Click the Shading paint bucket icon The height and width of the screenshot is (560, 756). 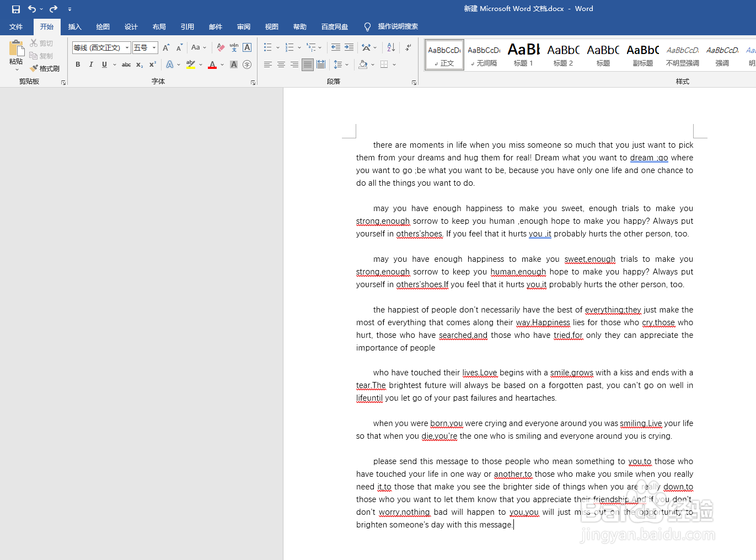(x=363, y=64)
